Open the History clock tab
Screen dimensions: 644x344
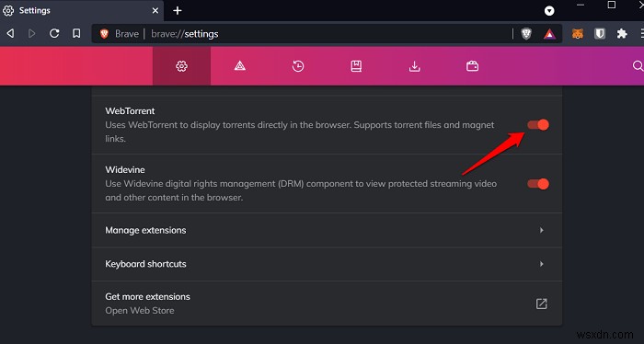298,66
